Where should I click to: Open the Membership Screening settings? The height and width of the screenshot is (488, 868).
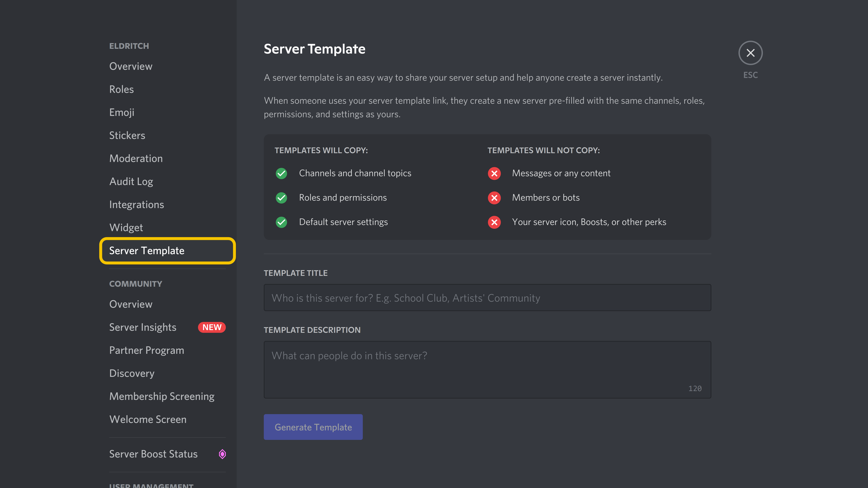(x=162, y=396)
